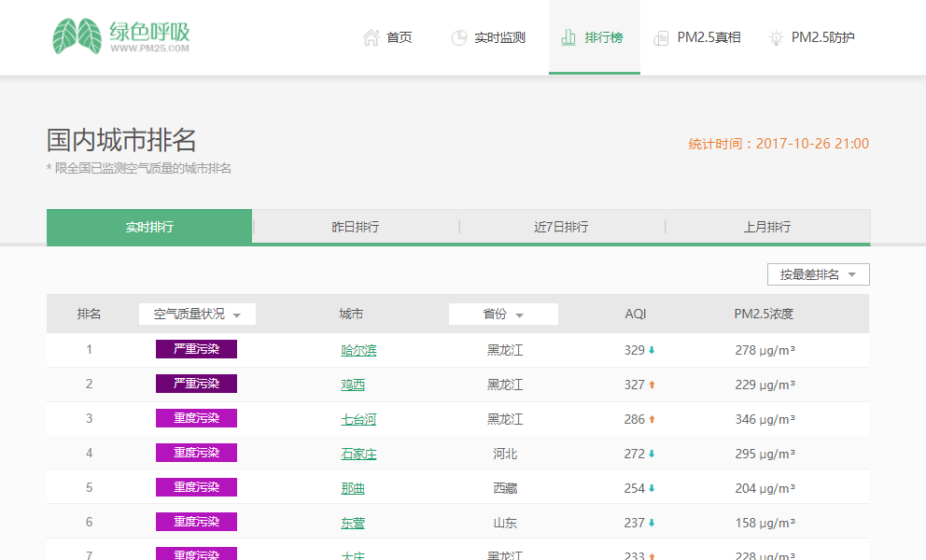Click the purple 严重污染 badge in row 1

(196, 349)
